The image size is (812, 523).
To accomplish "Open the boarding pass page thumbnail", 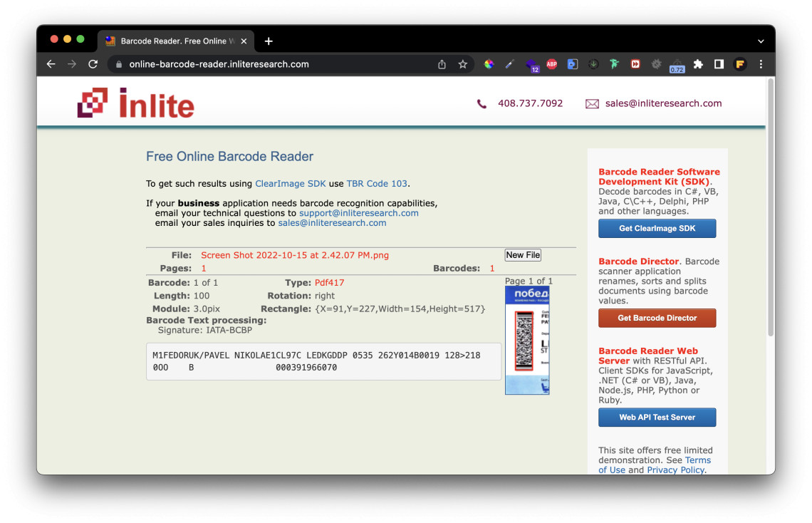I will coord(527,341).
